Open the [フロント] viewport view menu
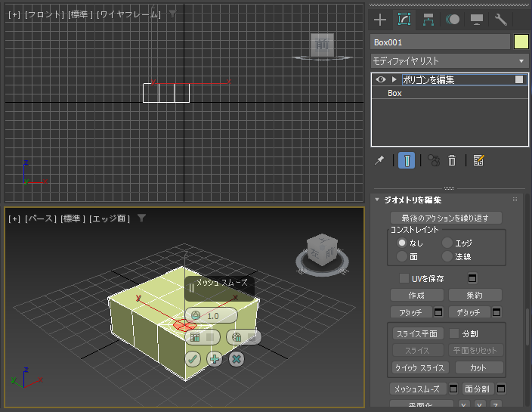Viewport: 532px width, 412px height. 44,14
